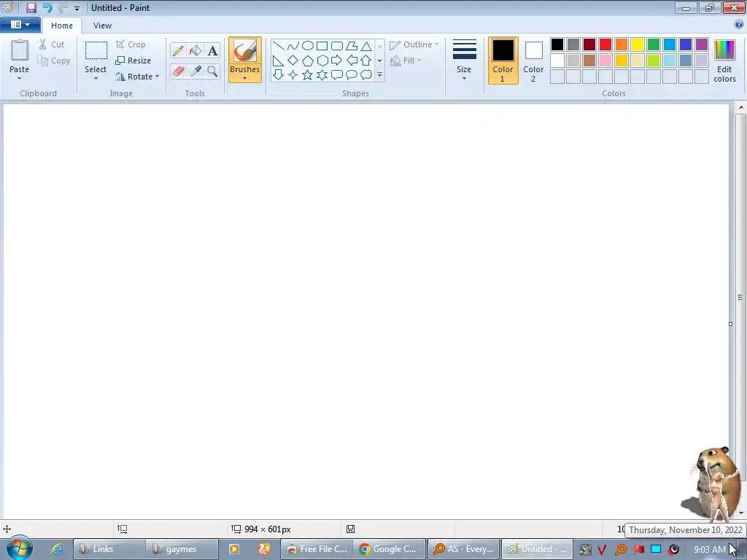Click the Save icon in quick access toolbar
Viewport: 747px width, 560px height.
31,7
